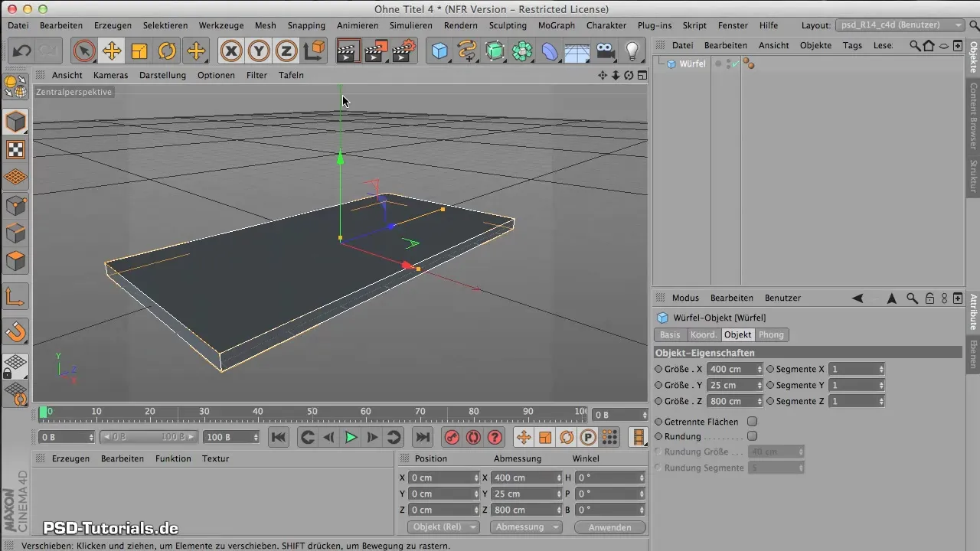
Task: Click the back arrow in attribute manager
Action: [x=857, y=298]
